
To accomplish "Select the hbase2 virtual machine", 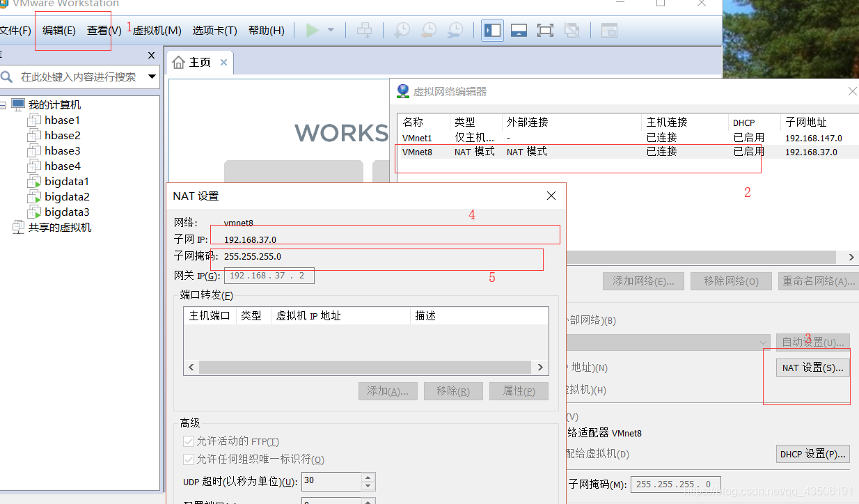I will [62, 136].
